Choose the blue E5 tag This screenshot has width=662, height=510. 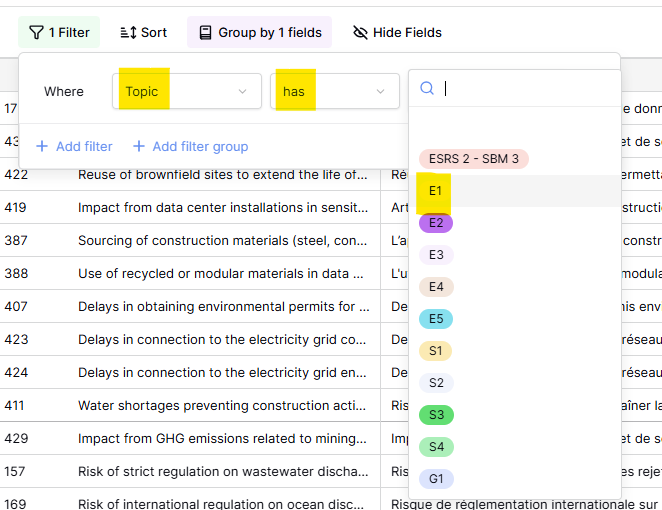coord(436,319)
